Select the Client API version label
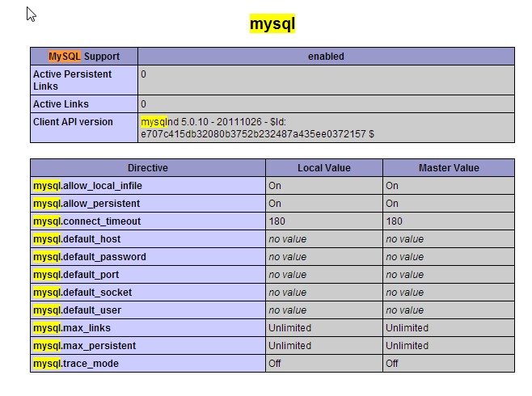Image resolution: width=532 pixels, height=396 pixels. tap(73, 122)
